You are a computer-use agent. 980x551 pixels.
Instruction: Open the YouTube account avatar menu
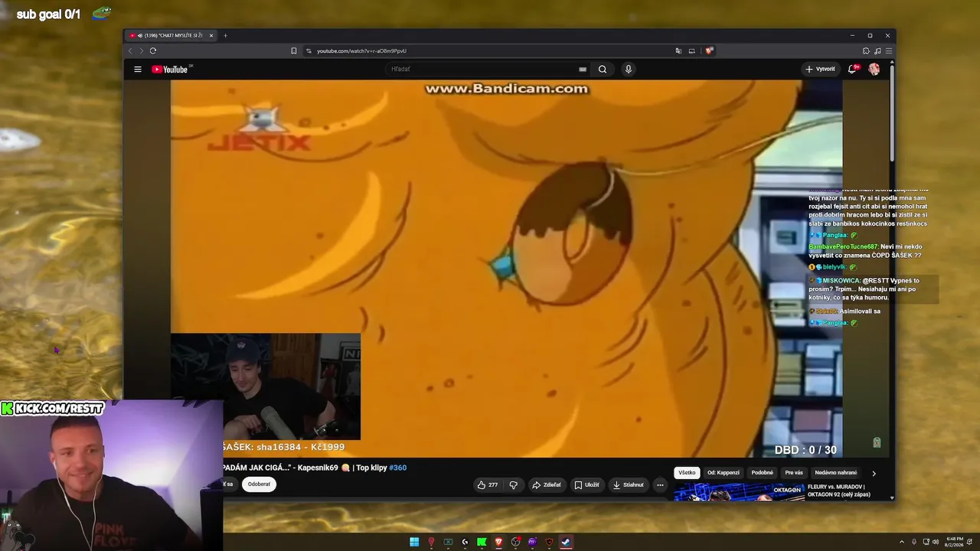(x=874, y=69)
